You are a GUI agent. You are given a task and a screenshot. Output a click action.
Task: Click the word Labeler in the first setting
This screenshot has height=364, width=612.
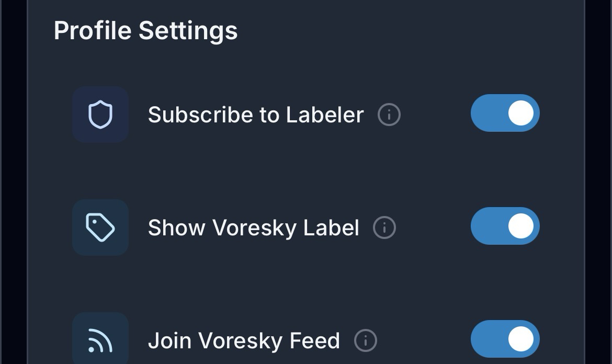point(324,115)
